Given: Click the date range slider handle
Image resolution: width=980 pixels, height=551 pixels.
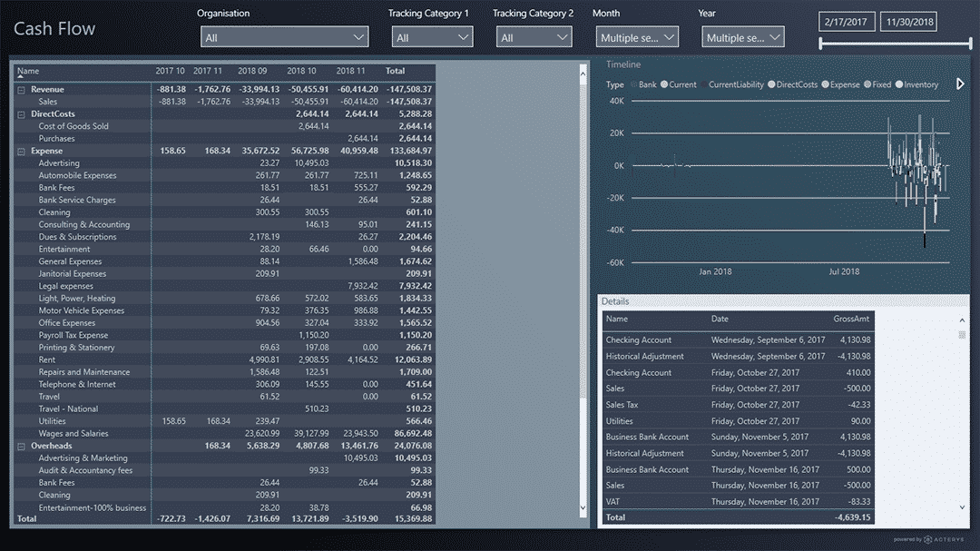Looking at the screenshot, I should pos(821,43).
